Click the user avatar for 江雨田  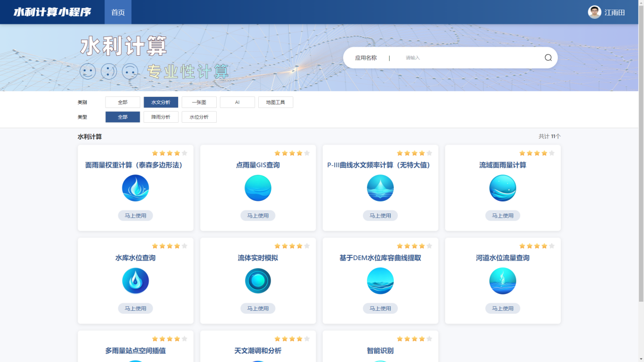point(594,12)
